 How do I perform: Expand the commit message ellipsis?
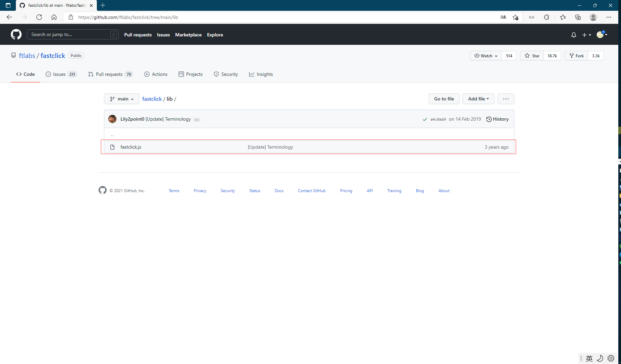[197, 119]
